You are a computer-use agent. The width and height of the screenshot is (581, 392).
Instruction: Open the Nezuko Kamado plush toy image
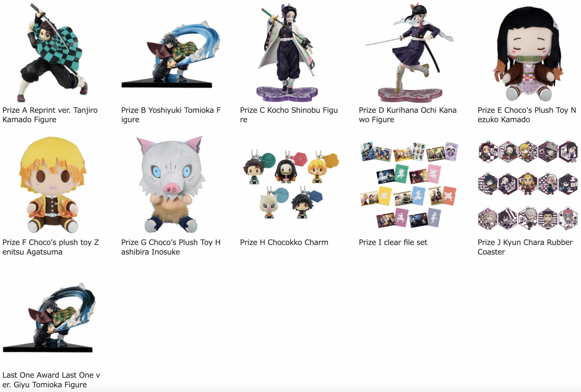coord(527,53)
